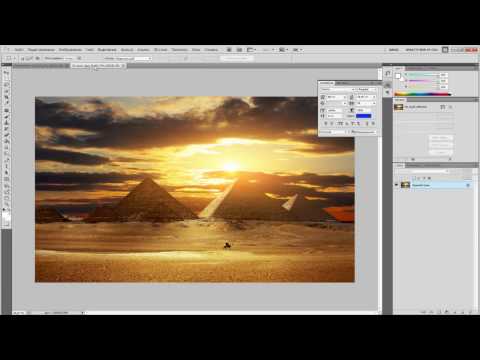Select the Lasso tool
This screenshot has height=360, width=480.
point(6,84)
